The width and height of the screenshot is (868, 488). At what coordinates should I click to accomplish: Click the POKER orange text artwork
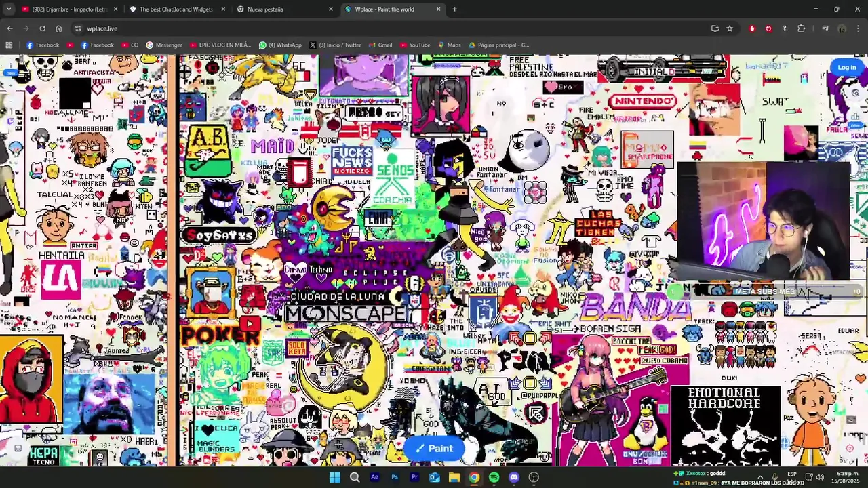[x=220, y=335]
